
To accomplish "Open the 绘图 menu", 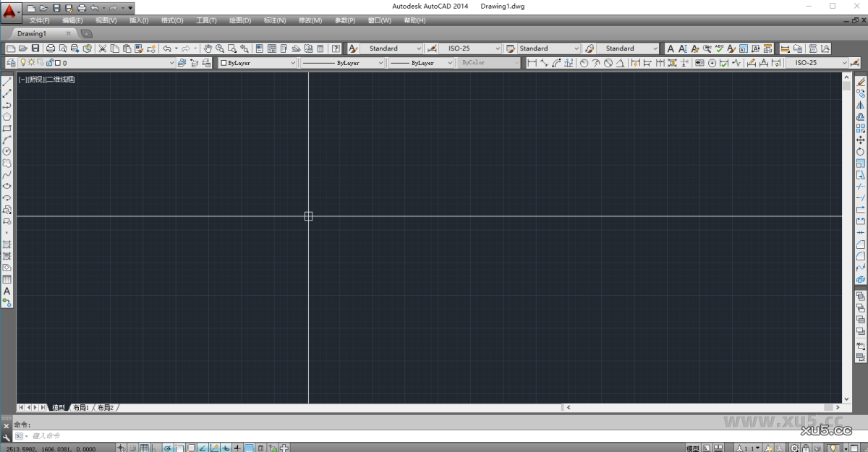I will pyautogui.click(x=239, y=20).
